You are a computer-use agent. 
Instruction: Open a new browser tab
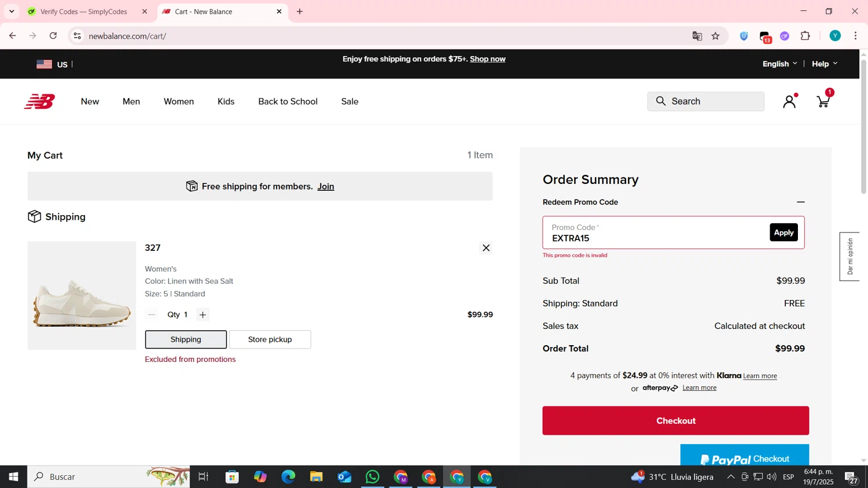(x=300, y=12)
